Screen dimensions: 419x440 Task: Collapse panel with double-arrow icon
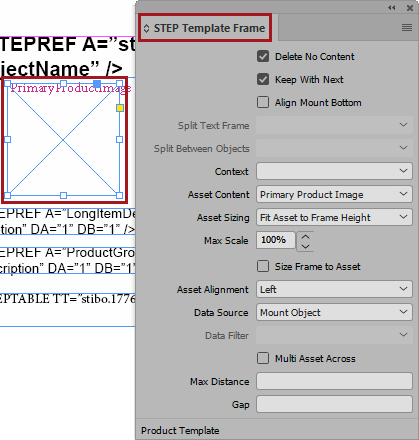[x=392, y=7]
